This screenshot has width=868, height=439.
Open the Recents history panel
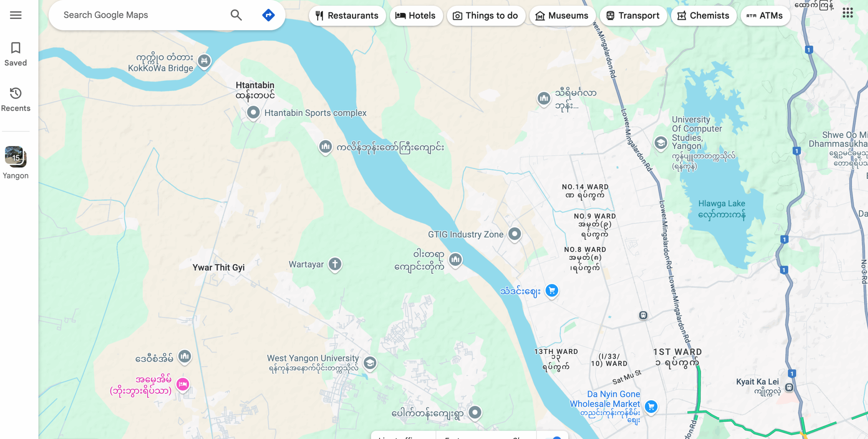point(16,100)
